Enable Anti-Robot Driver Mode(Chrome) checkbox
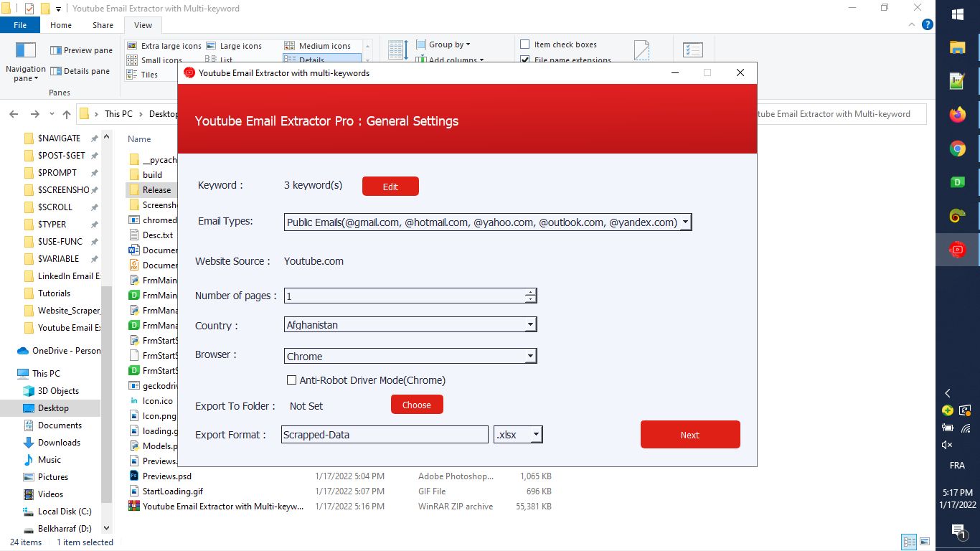Image resolution: width=980 pixels, height=551 pixels. [291, 380]
